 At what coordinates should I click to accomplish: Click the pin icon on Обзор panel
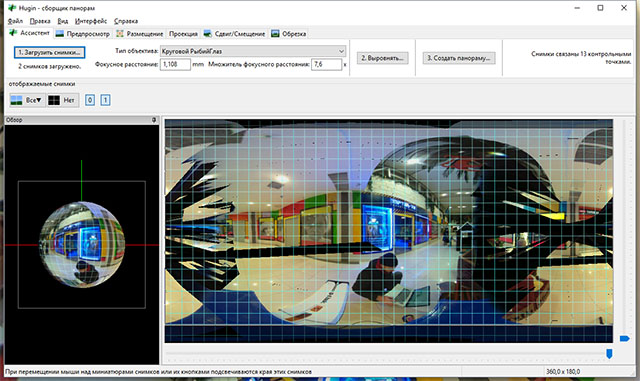pos(154,120)
